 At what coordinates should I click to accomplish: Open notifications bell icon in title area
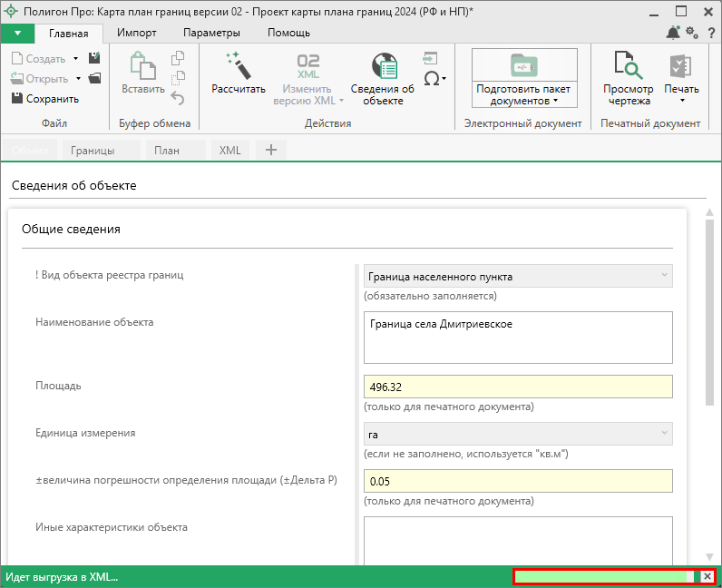[673, 33]
